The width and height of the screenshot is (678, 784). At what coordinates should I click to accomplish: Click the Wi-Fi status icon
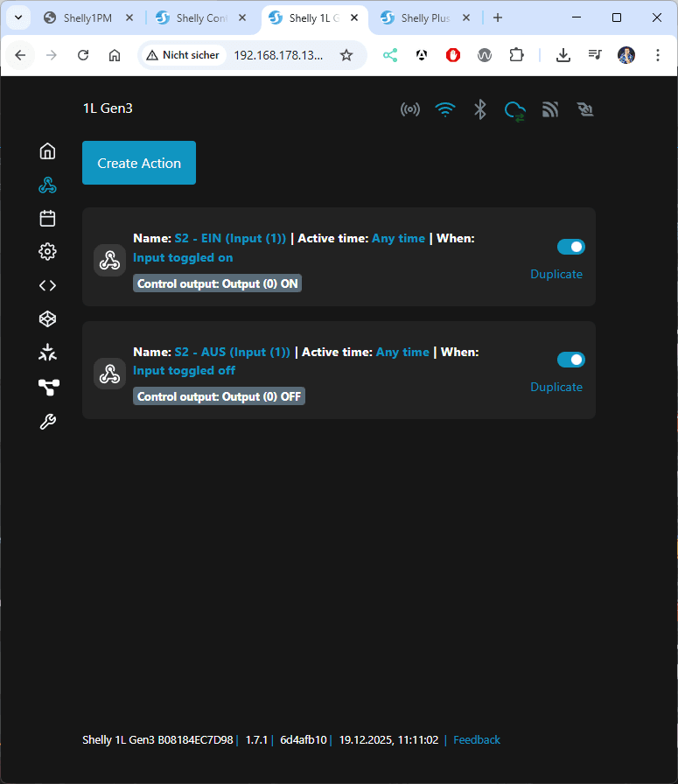(x=445, y=109)
